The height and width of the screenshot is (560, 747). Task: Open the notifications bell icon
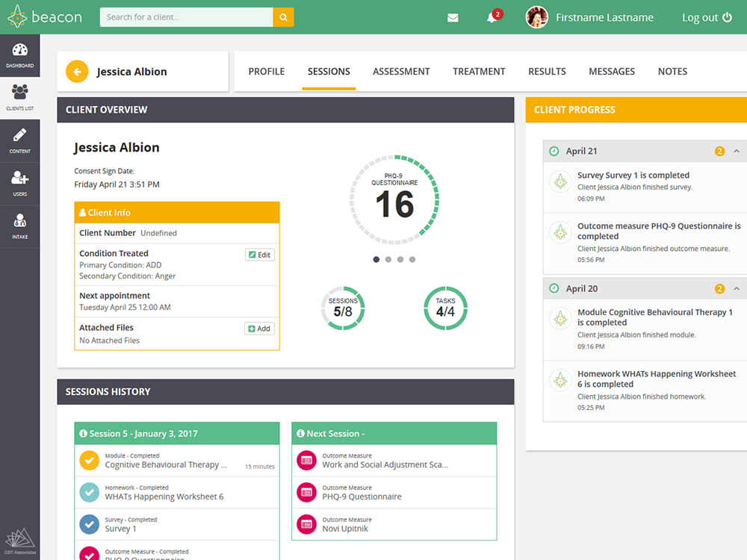[x=492, y=18]
